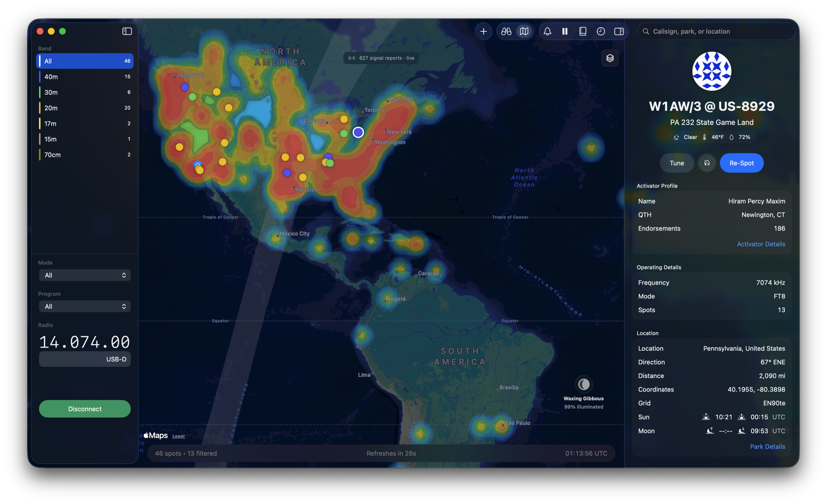Open the Park Details link
Image resolution: width=827 pixels, height=504 pixels.
[767, 446]
